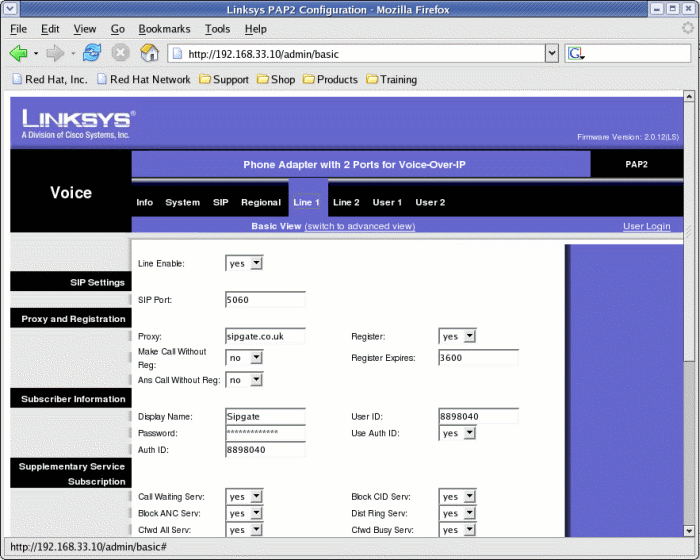Open the Shop bookmarks folder

pyautogui.click(x=276, y=79)
